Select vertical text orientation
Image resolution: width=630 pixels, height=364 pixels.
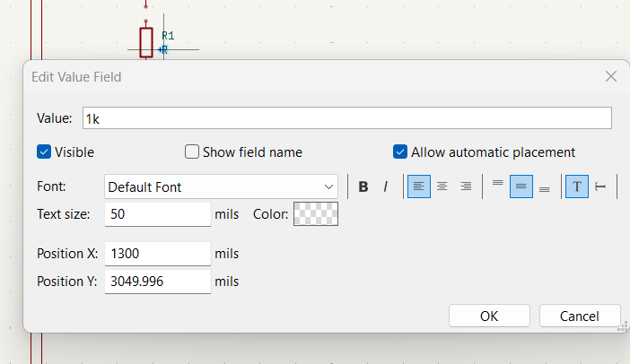click(x=600, y=186)
